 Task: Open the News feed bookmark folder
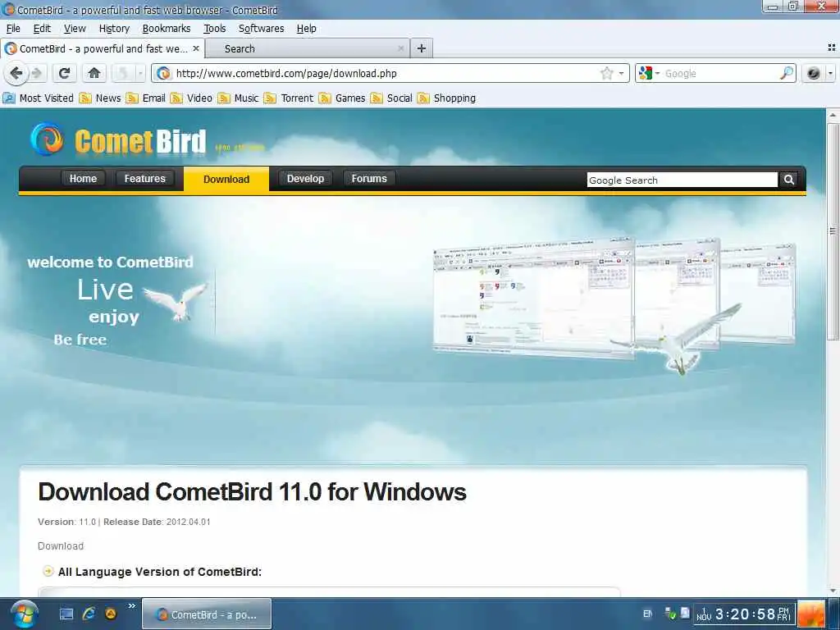coord(100,98)
